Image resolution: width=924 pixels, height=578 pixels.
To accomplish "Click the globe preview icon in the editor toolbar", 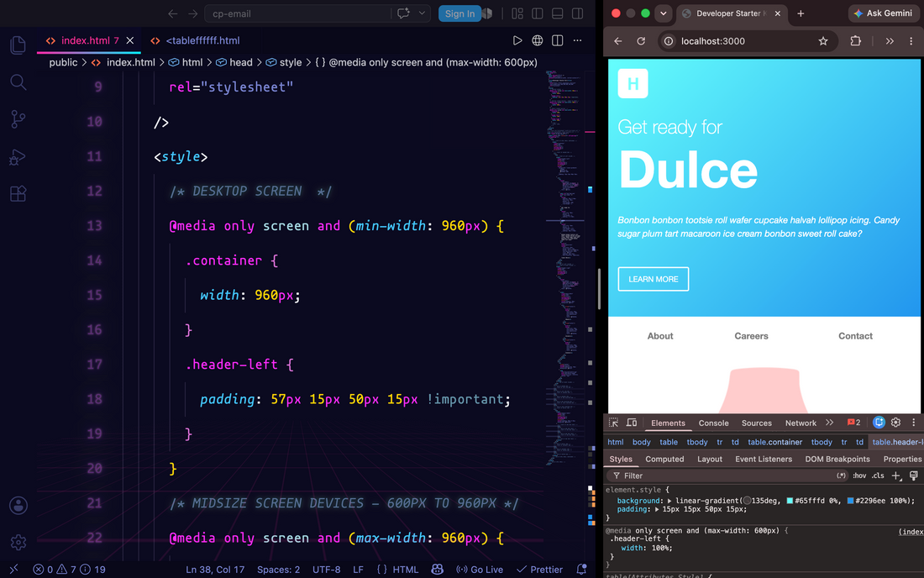I will [x=538, y=40].
